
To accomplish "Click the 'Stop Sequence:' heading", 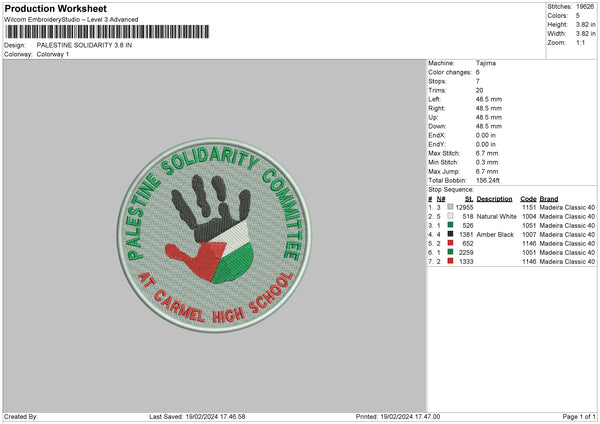I will point(451,190).
